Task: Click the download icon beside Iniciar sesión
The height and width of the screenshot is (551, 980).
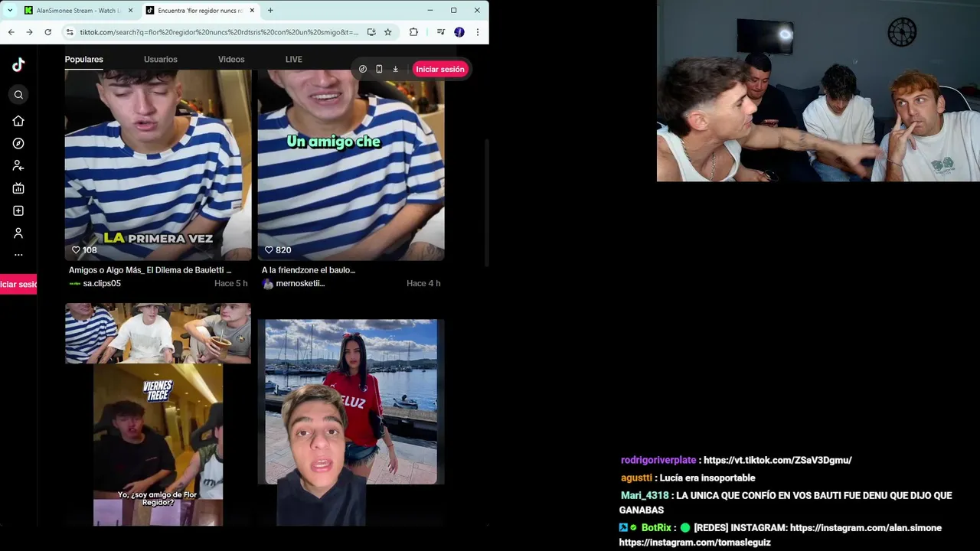Action: pos(395,69)
